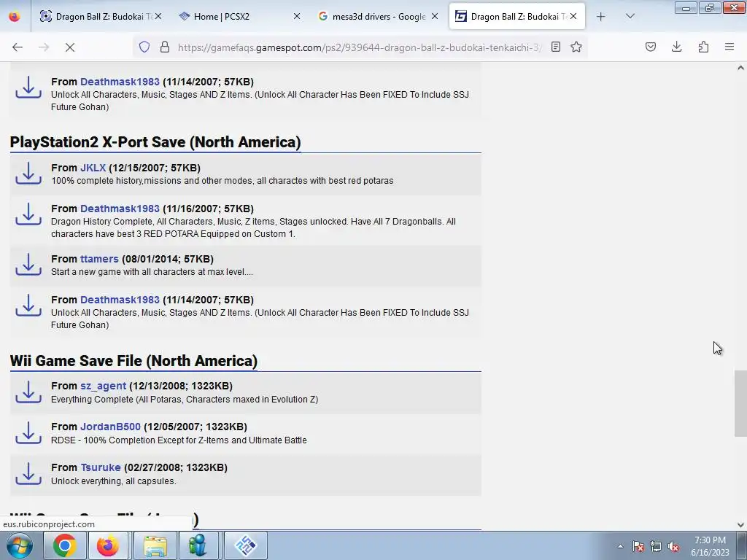Select 'Start a new game' description text
The width and height of the screenshot is (747, 560).
tap(152, 272)
